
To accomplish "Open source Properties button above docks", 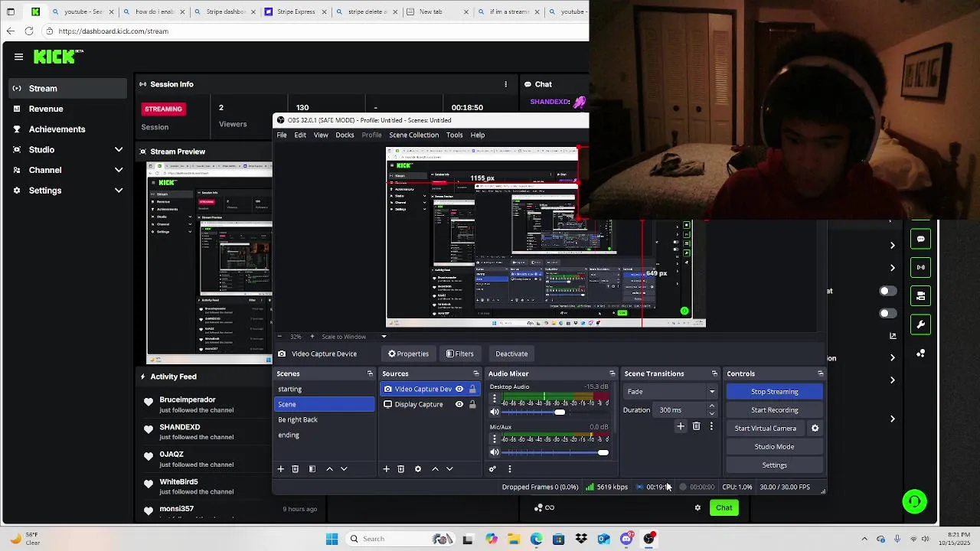I will pyautogui.click(x=408, y=354).
